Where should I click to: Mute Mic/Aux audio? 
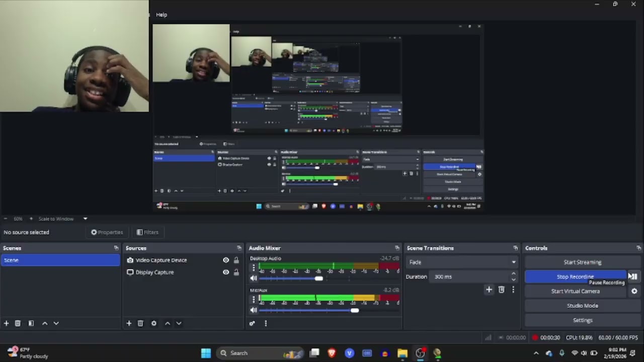coord(254,310)
